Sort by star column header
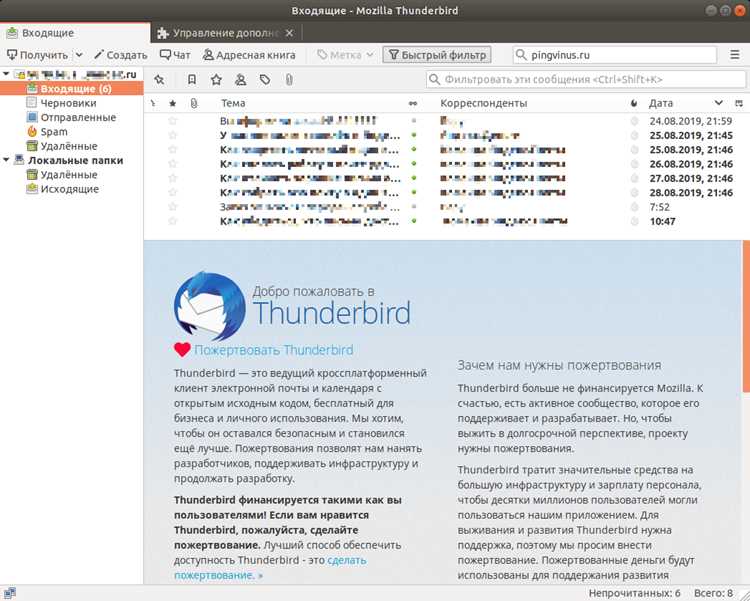The image size is (750, 601). (x=173, y=103)
